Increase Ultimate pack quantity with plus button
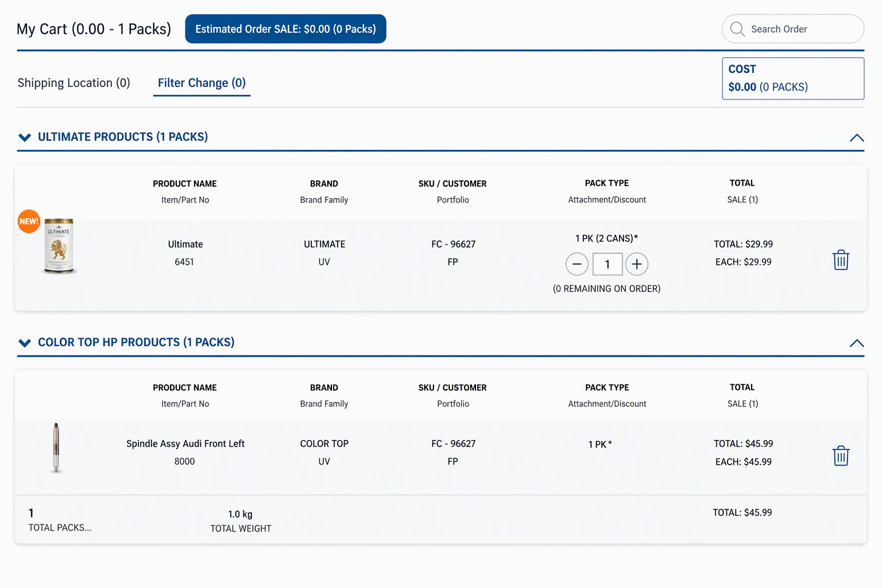Viewport: 882px width, 588px height. coord(637,264)
